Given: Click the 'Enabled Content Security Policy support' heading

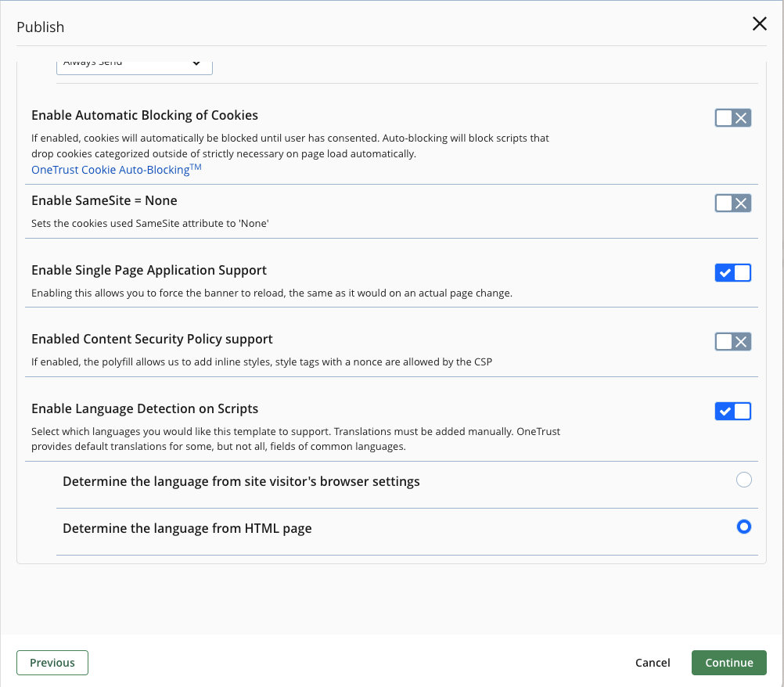Looking at the screenshot, I should (152, 339).
